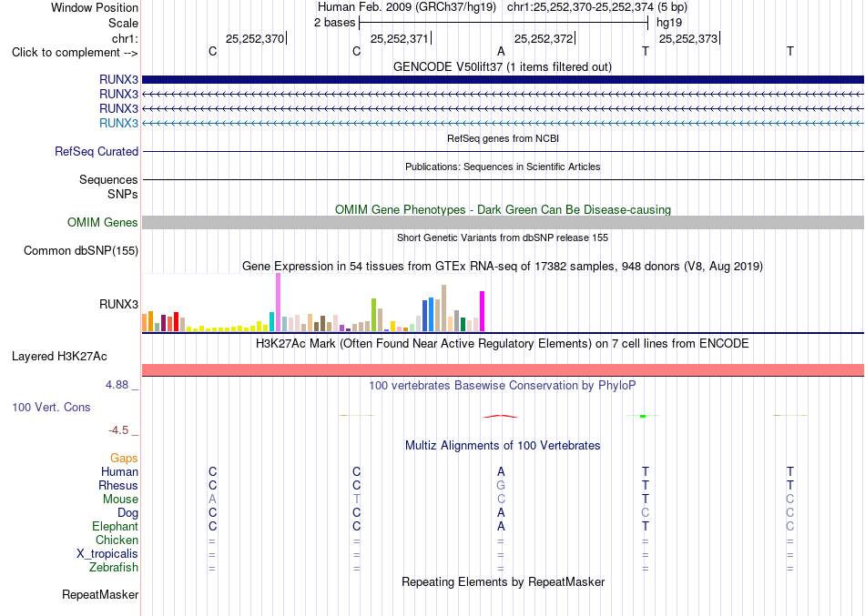Click the 'RefSeq Curated' track label
865x616 pixels.
tap(97, 151)
